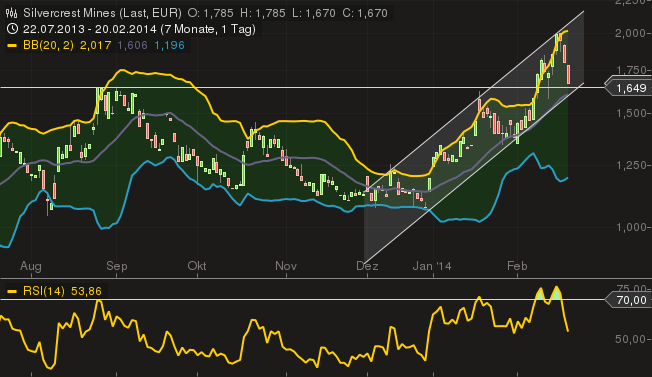
Task: Click the open price value O: 1,785
Action: [x=210, y=13]
